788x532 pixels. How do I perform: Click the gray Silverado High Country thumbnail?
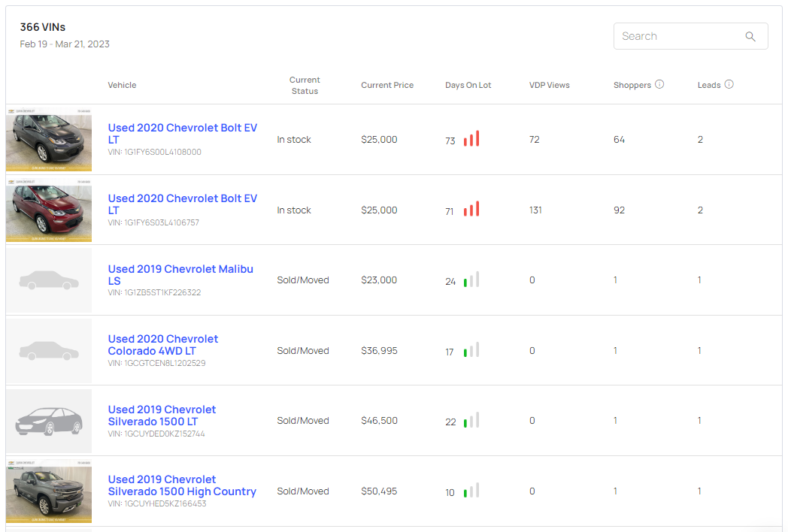pos(49,491)
